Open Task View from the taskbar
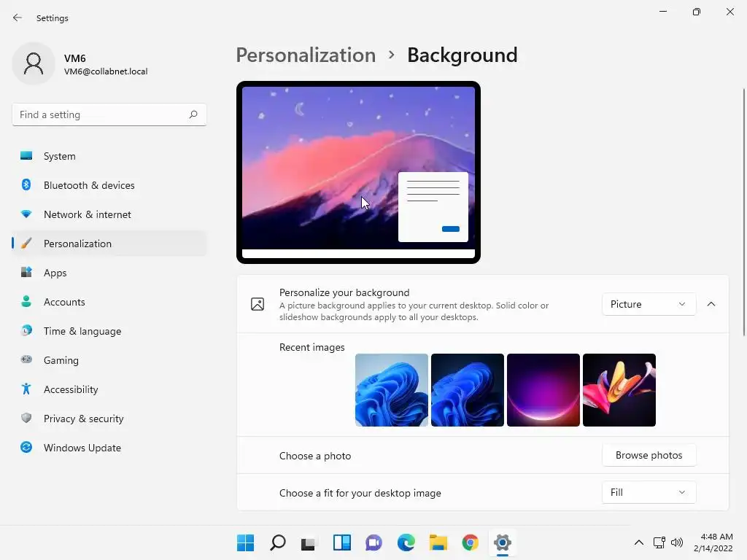Image resolution: width=747 pixels, height=560 pixels. pyautogui.click(x=309, y=542)
